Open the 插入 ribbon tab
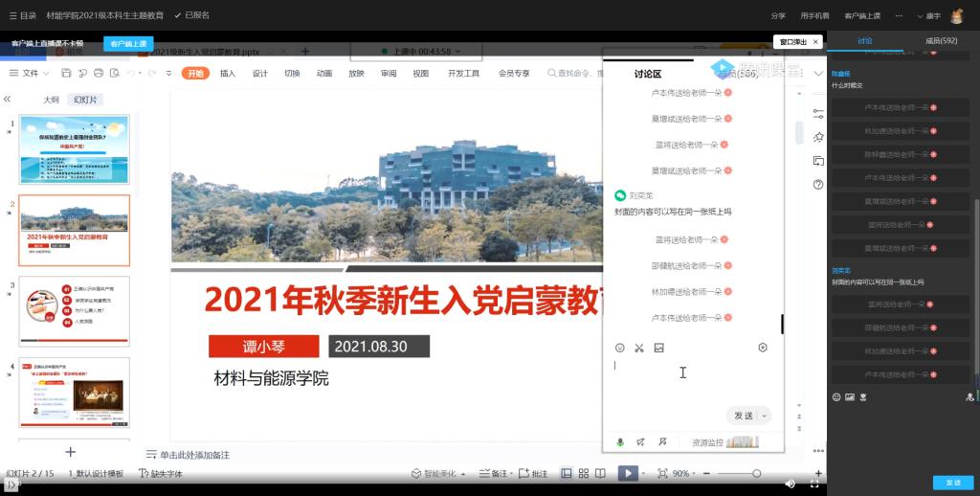The height and width of the screenshot is (496, 980). pos(228,73)
